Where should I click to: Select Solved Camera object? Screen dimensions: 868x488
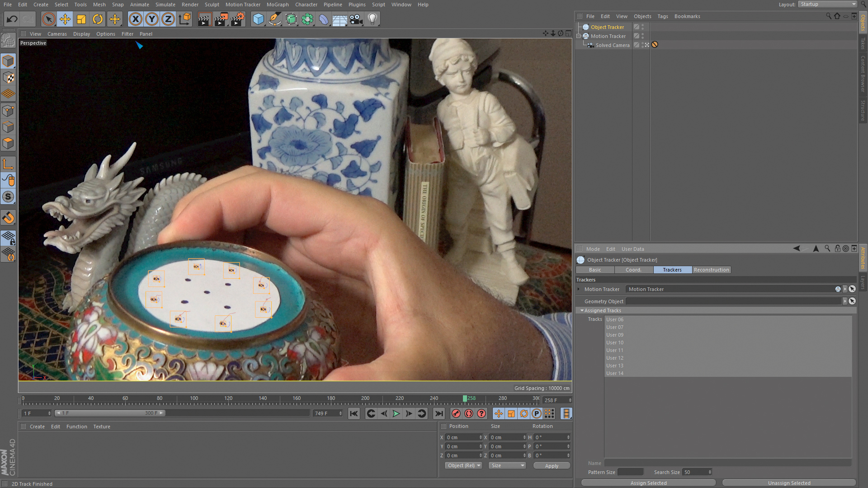pos(612,45)
